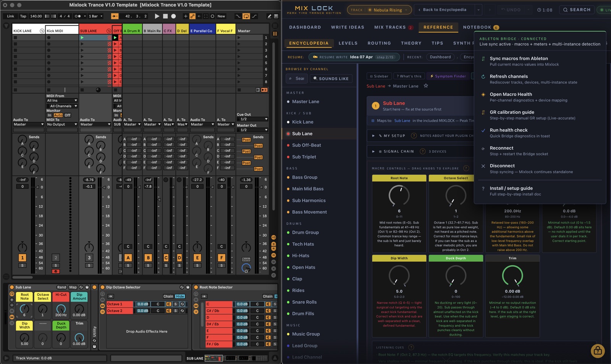Toggle track activator 3 on SUB LANE

coord(89,258)
